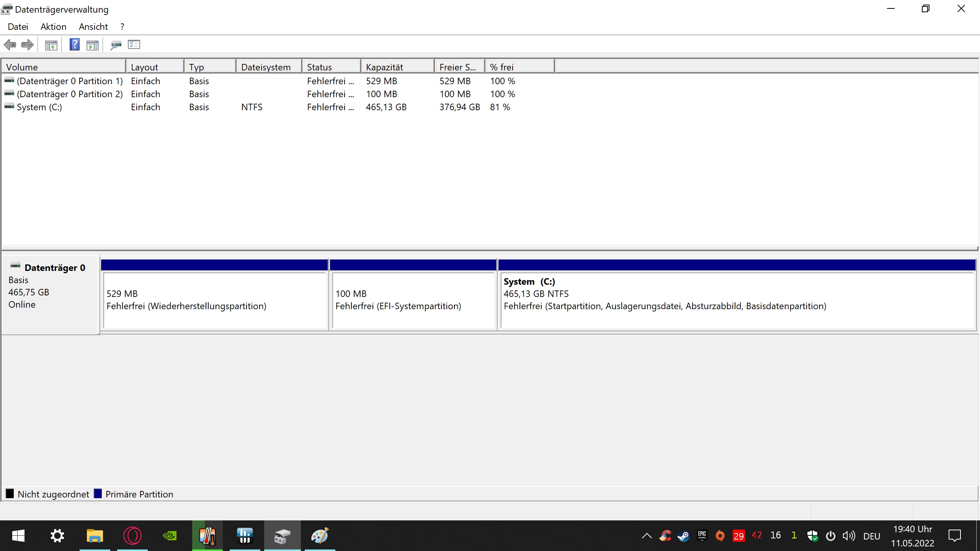
Task: Click the Back arrow toolbar icon
Action: 10,45
